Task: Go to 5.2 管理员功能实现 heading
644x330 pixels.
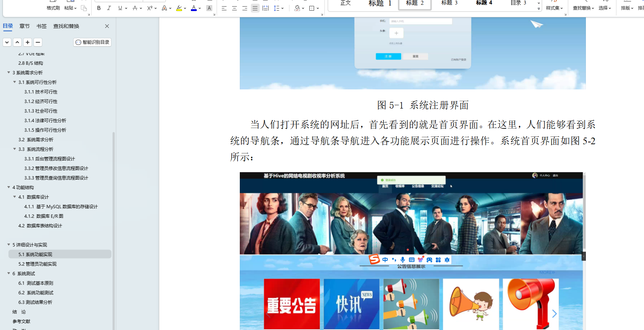Action: point(38,264)
